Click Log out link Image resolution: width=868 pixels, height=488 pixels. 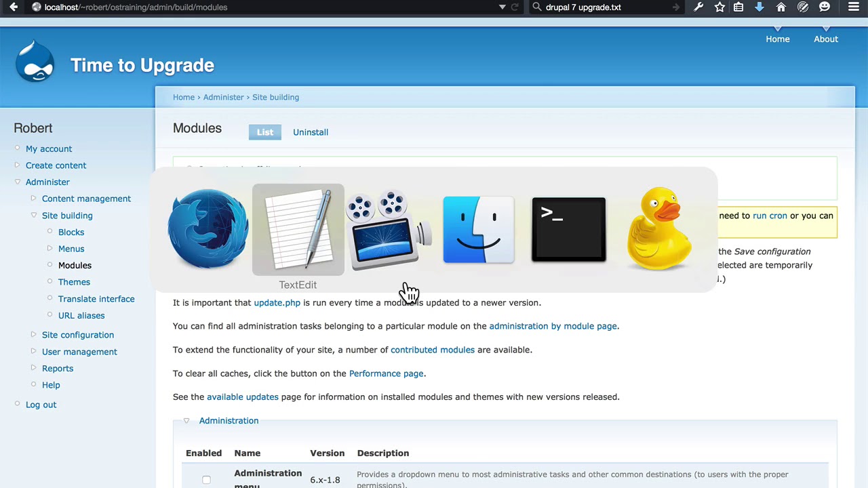pos(41,405)
